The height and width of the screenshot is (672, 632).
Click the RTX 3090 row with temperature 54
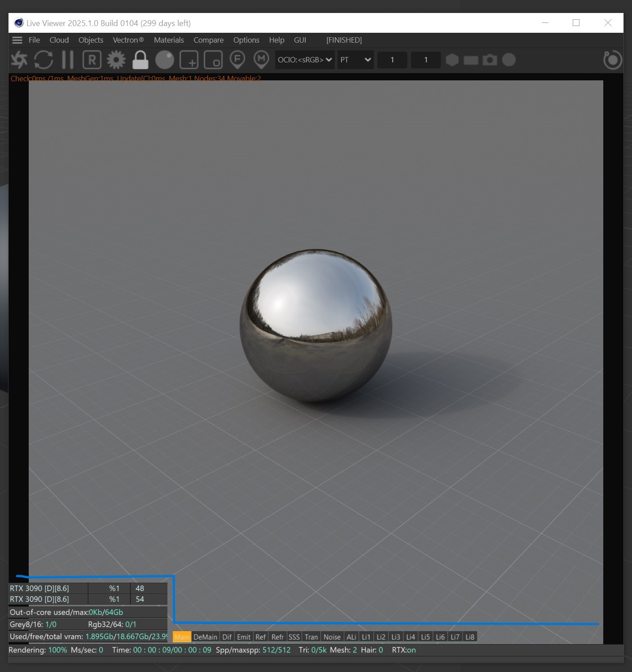(x=88, y=599)
